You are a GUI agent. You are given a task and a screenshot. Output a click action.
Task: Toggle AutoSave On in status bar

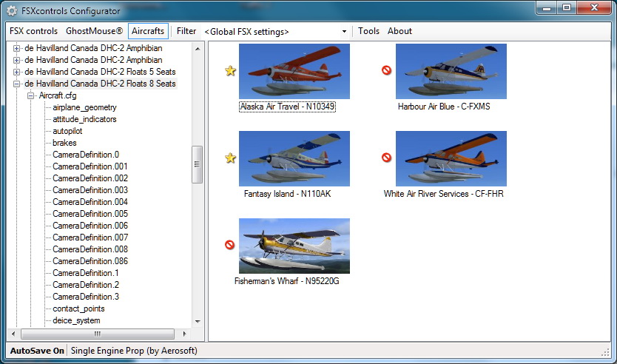click(37, 351)
